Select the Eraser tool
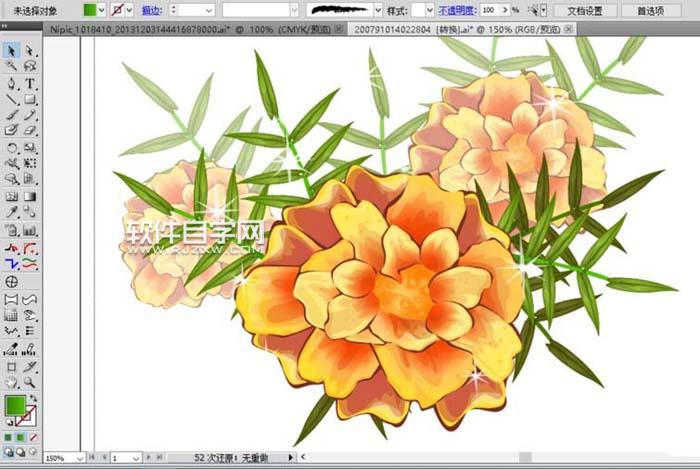The image size is (700, 469). pyautogui.click(x=30, y=130)
